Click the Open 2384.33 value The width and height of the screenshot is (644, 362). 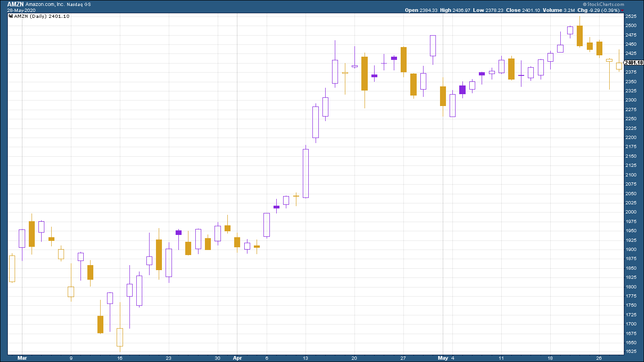421,10
